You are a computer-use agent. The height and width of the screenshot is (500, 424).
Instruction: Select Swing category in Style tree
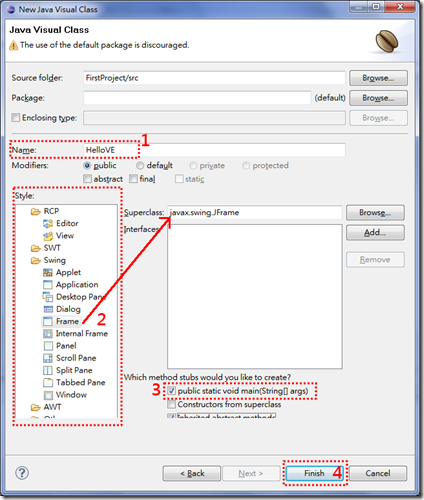pos(55,261)
